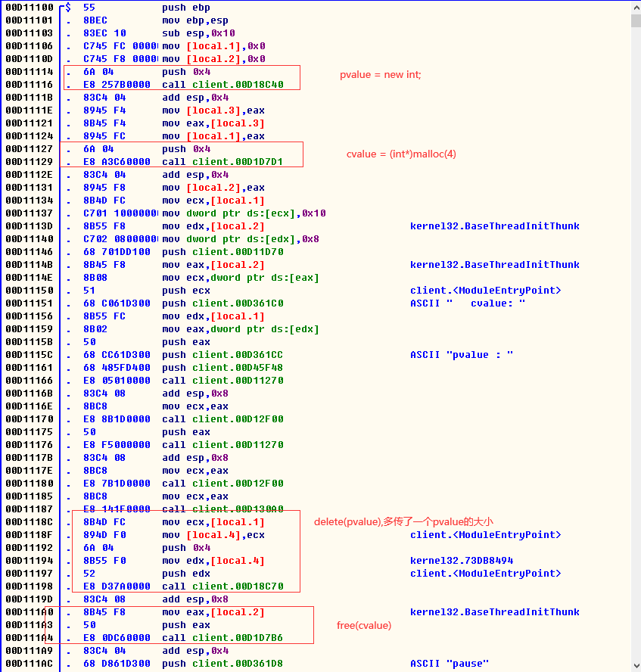Click the scrollbar up arrow

636,8
